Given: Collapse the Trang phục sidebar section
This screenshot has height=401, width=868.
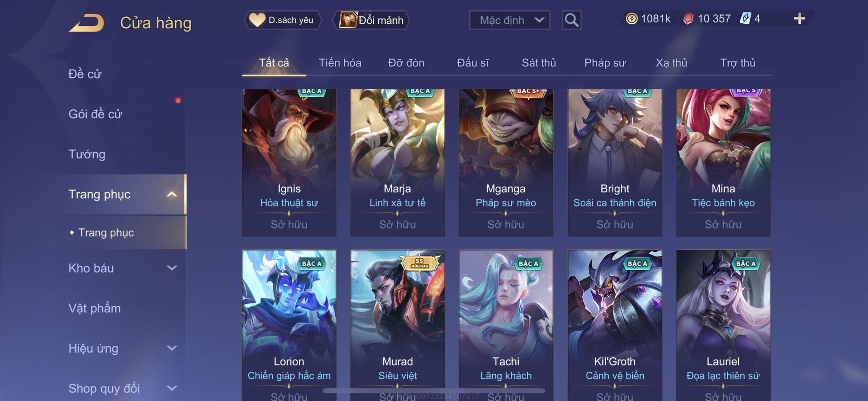Looking at the screenshot, I should click(172, 195).
